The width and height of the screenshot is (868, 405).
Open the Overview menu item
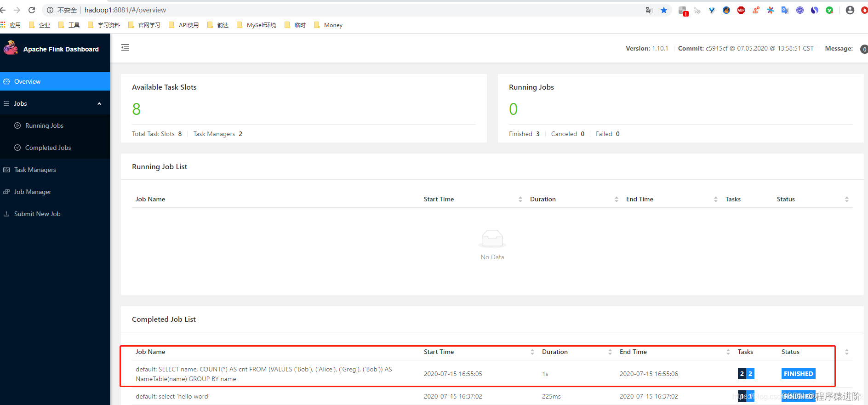point(55,81)
